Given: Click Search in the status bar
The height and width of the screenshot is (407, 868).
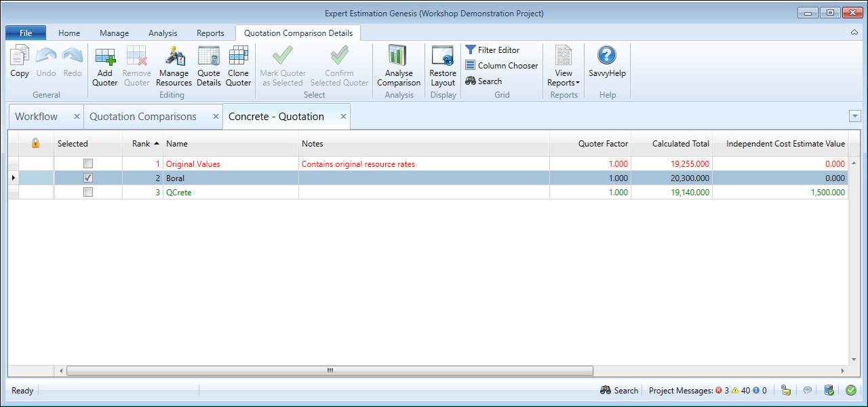Looking at the screenshot, I should 619,390.
